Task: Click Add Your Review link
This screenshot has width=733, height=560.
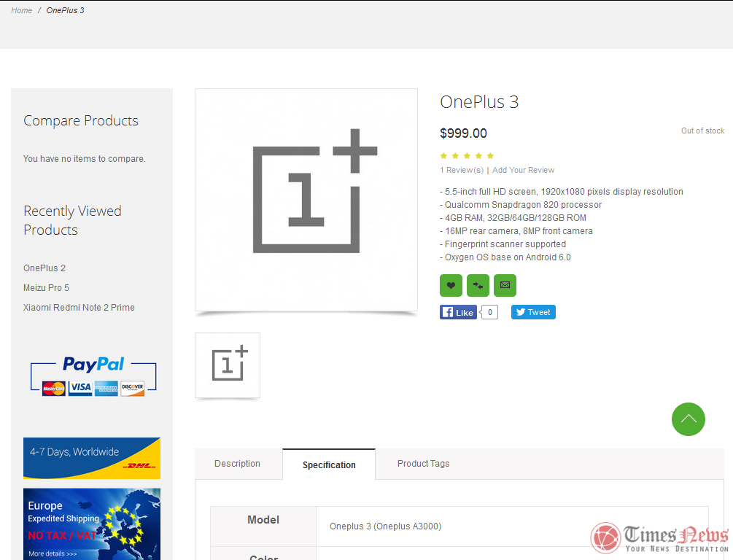Action: (x=523, y=170)
